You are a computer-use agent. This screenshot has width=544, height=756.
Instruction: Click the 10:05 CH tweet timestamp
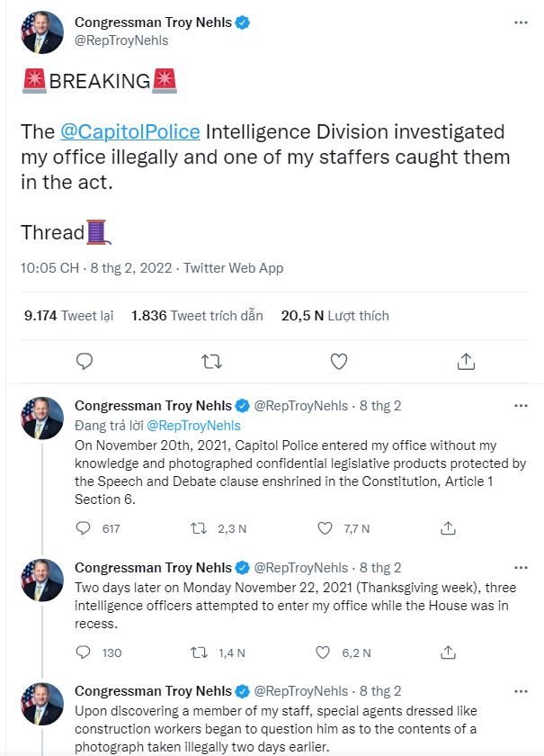[50, 268]
